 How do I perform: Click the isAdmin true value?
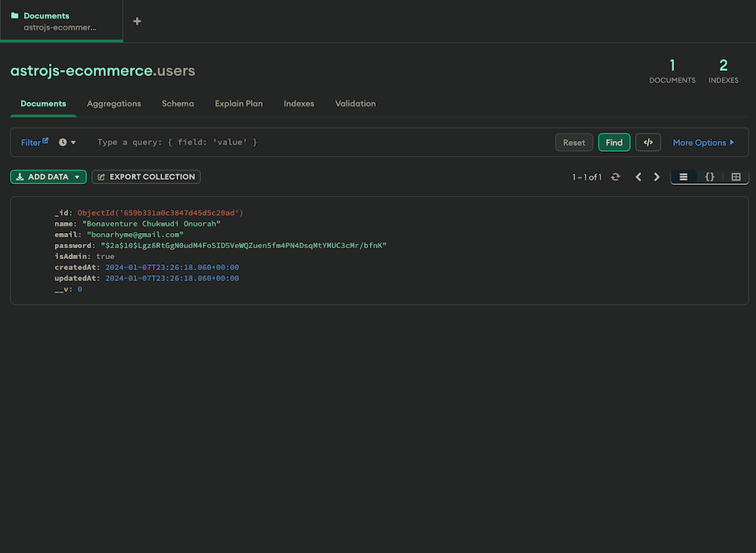[105, 257]
